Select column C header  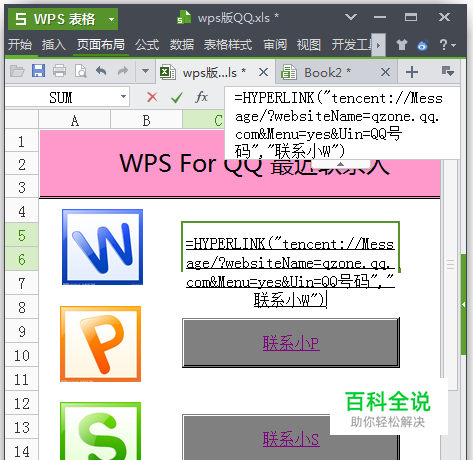point(204,121)
